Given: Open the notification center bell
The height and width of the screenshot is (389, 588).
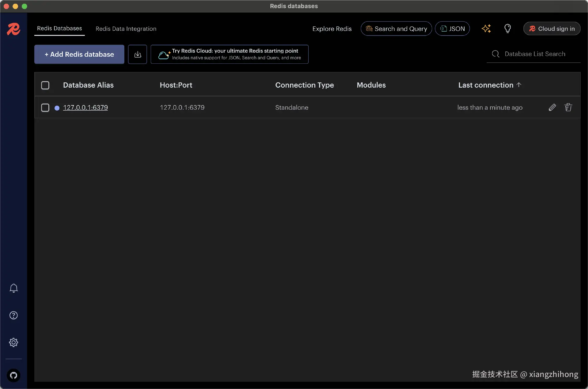Looking at the screenshot, I should tap(13, 288).
